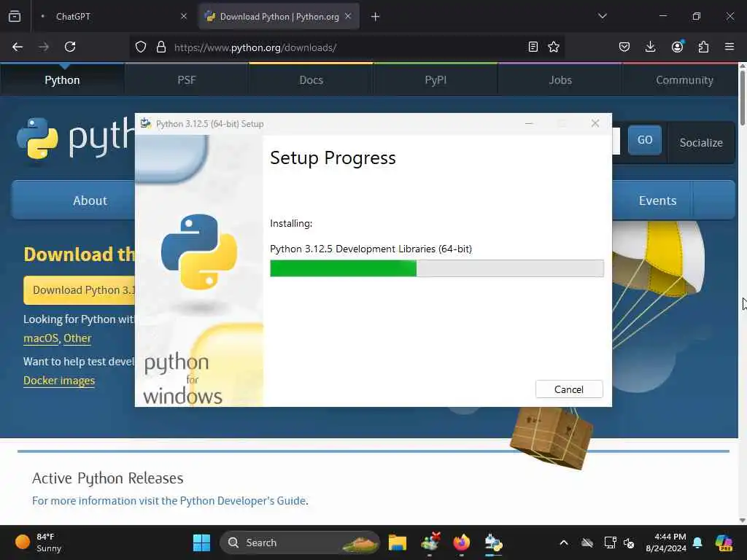Image resolution: width=747 pixels, height=560 pixels.
Task: Open the Community top navigation tab
Action: (684, 80)
